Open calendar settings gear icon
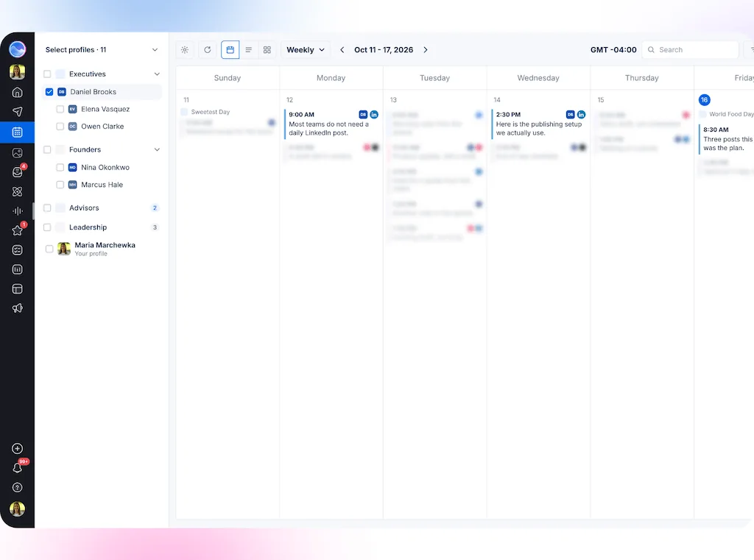Viewport: 754px width, 560px height. click(185, 49)
